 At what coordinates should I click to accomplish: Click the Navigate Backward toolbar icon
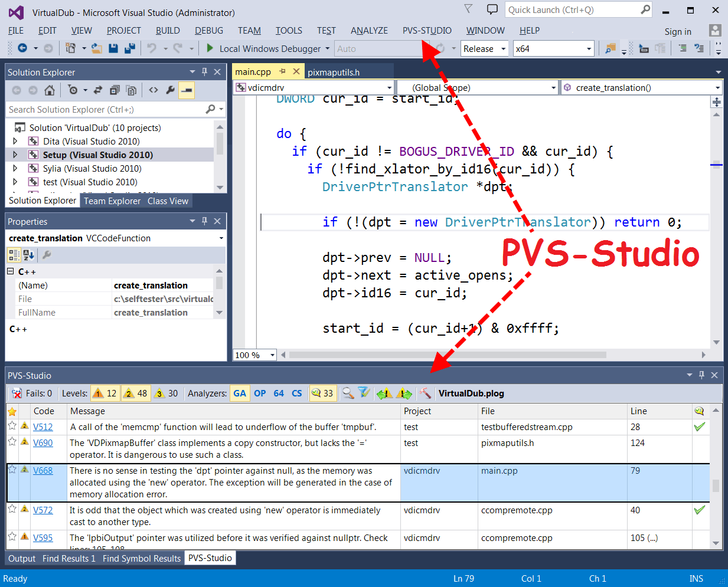(22, 48)
